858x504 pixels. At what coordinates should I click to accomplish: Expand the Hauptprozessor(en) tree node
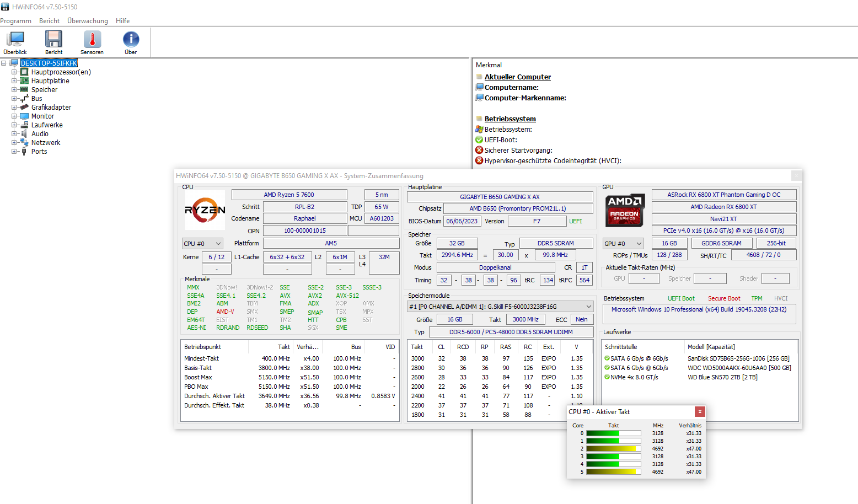[14, 72]
